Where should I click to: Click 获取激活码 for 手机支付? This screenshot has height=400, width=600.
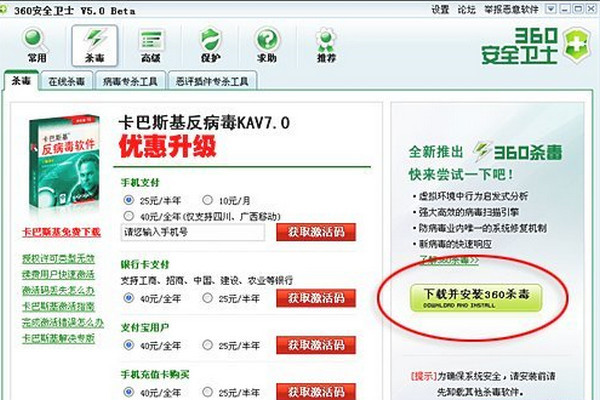pyautogui.click(x=316, y=232)
